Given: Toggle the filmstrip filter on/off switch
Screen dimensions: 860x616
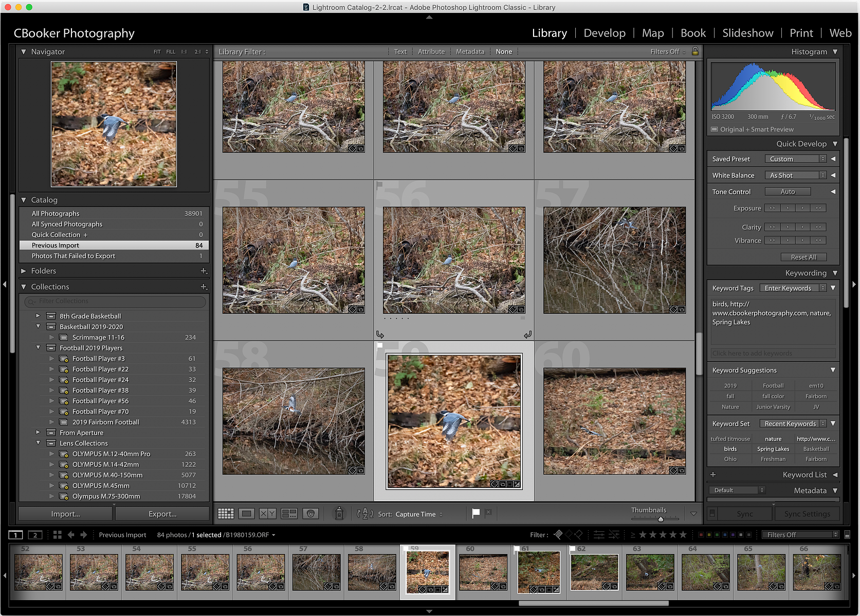Looking at the screenshot, I should [847, 535].
